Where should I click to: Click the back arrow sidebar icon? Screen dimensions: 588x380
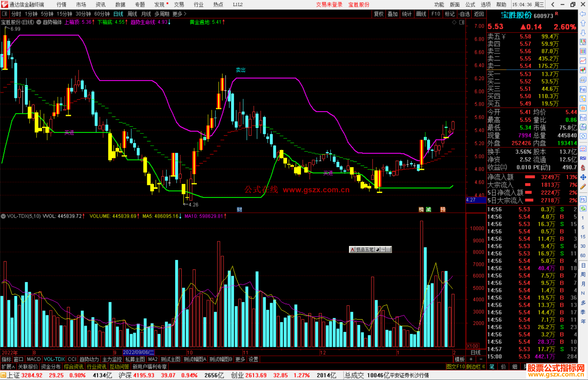point(583,14)
